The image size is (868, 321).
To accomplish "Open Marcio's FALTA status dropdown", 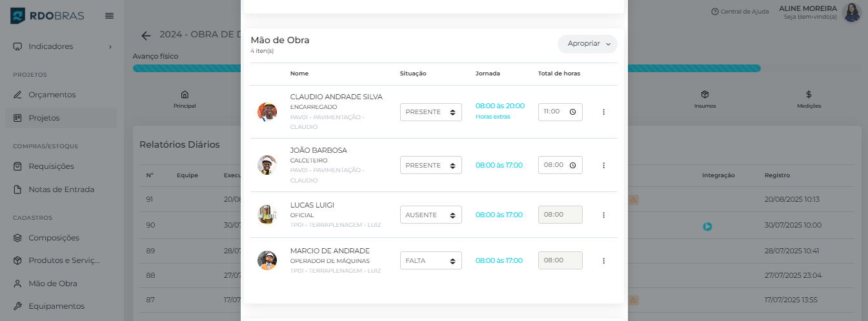I will (x=430, y=261).
